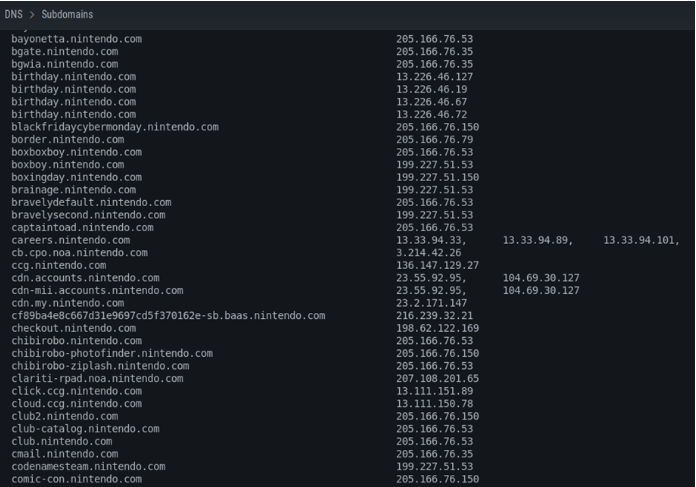Click the breadcrumb chevron separator after DNS
Viewport: 696px width, 487px height.
point(32,15)
